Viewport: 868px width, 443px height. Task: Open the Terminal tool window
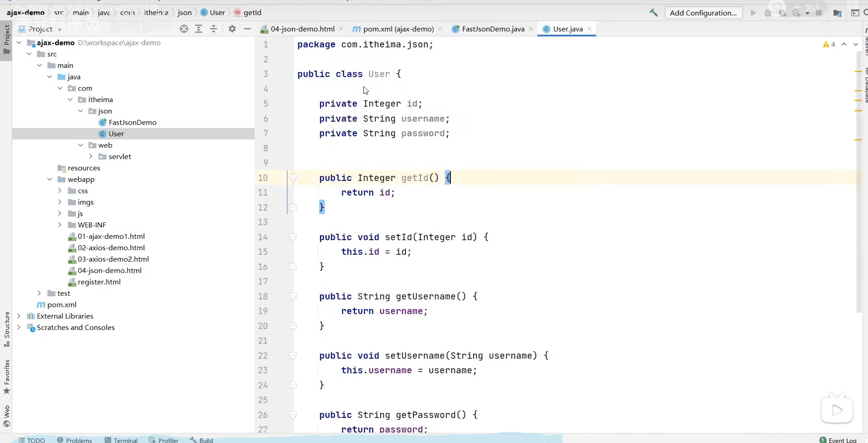pyautogui.click(x=121, y=440)
